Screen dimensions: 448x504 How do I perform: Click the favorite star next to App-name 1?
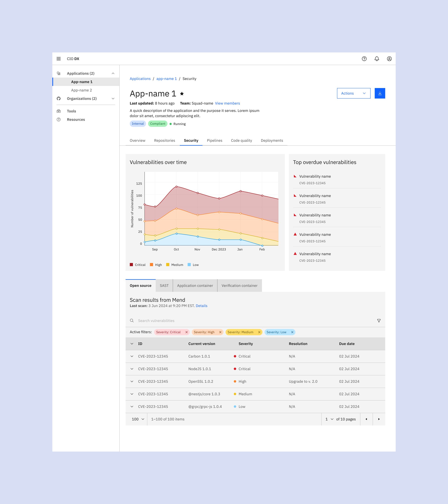182,94
